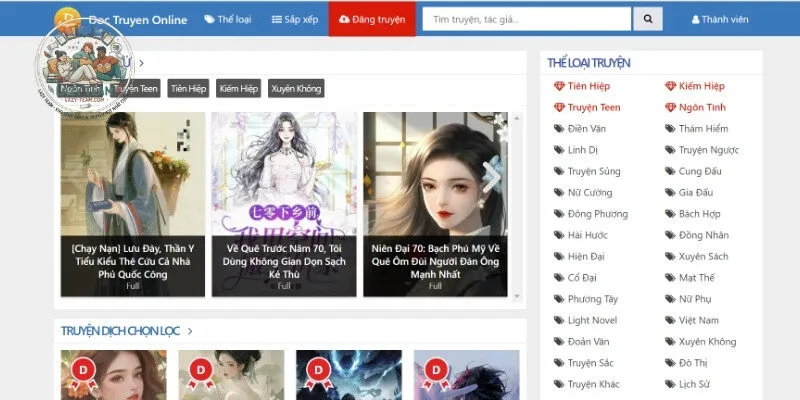Open the Đọc Truyện Online home link
800x400 pixels.
pos(138,20)
